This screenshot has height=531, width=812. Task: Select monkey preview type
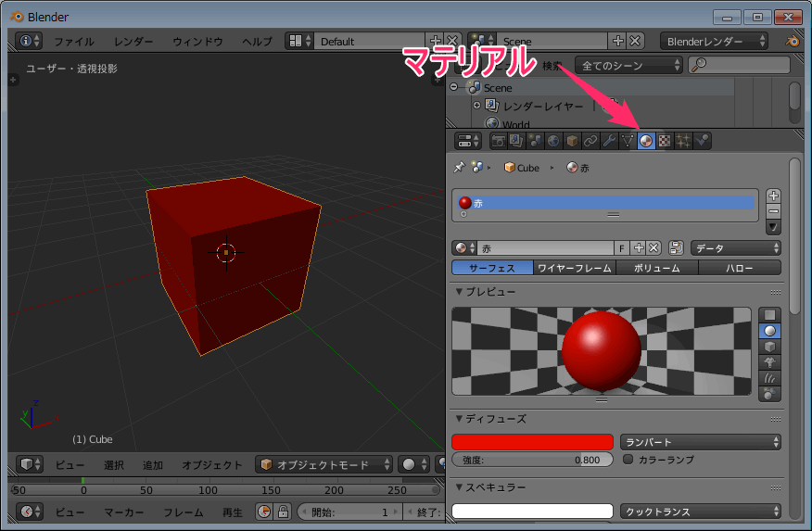coord(769,362)
